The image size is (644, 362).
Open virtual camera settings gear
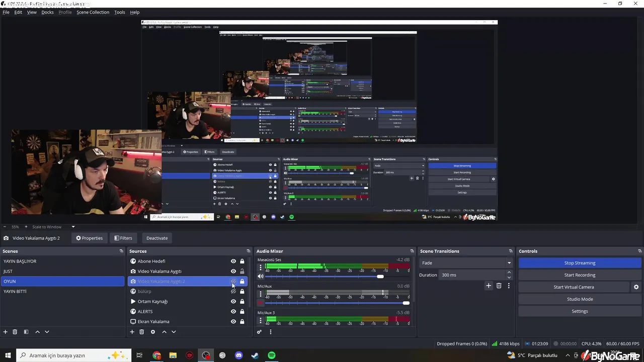[636, 287]
